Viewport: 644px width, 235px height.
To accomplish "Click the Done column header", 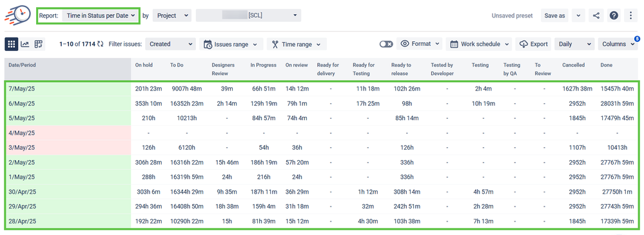I will pos(606,65).
